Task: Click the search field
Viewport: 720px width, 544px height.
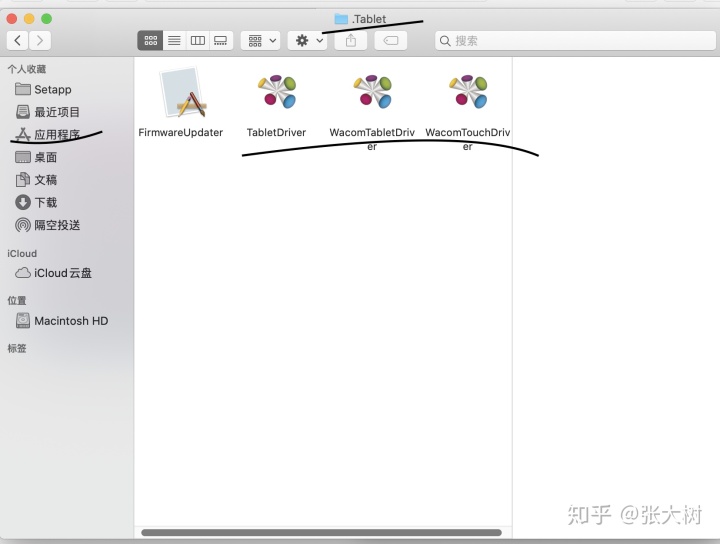Action: point(575,41)
